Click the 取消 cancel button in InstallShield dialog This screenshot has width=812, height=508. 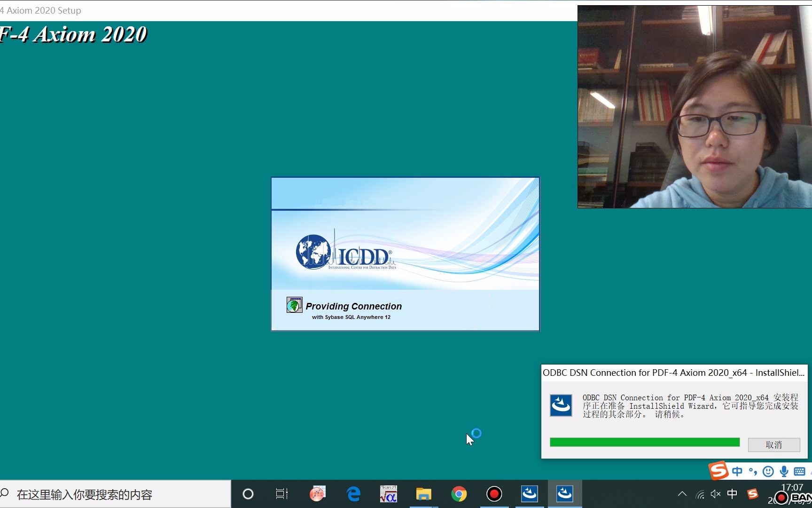click(773, 444)
